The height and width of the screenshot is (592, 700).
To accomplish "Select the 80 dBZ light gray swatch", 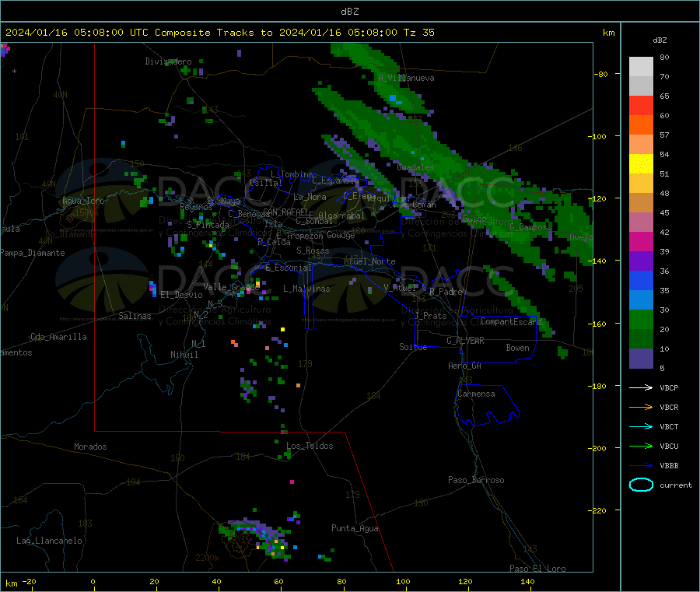I will pyautogui.click(x=641, y=67).
